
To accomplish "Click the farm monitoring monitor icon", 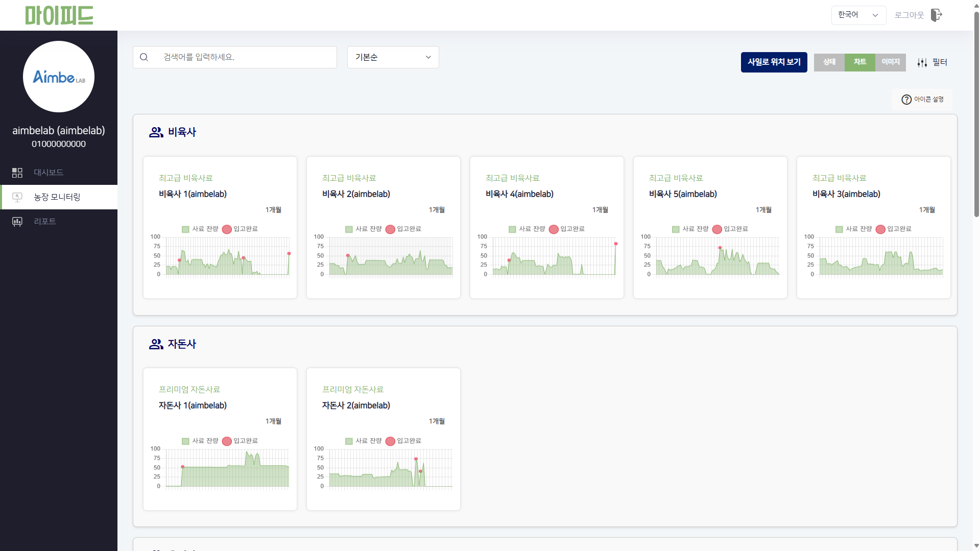I will click(17, 197).
